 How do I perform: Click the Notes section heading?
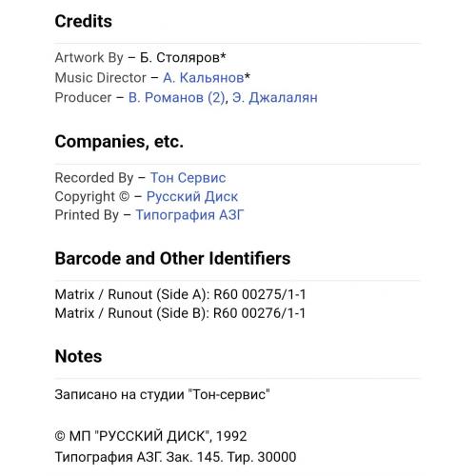[78, 356]
